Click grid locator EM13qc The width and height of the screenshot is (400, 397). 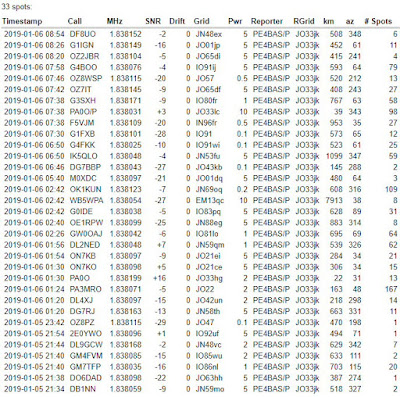pos(210,200)
